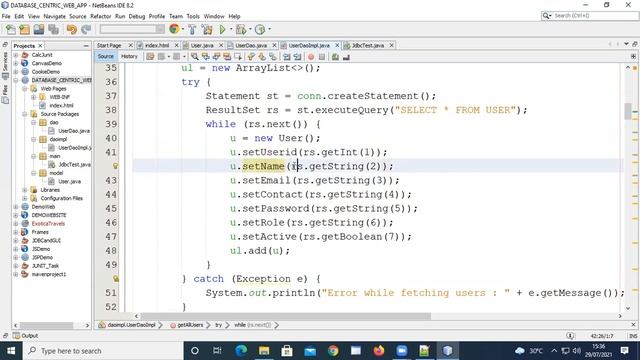
Task: Click the Undo arrow icon
Action: (72, 29)
